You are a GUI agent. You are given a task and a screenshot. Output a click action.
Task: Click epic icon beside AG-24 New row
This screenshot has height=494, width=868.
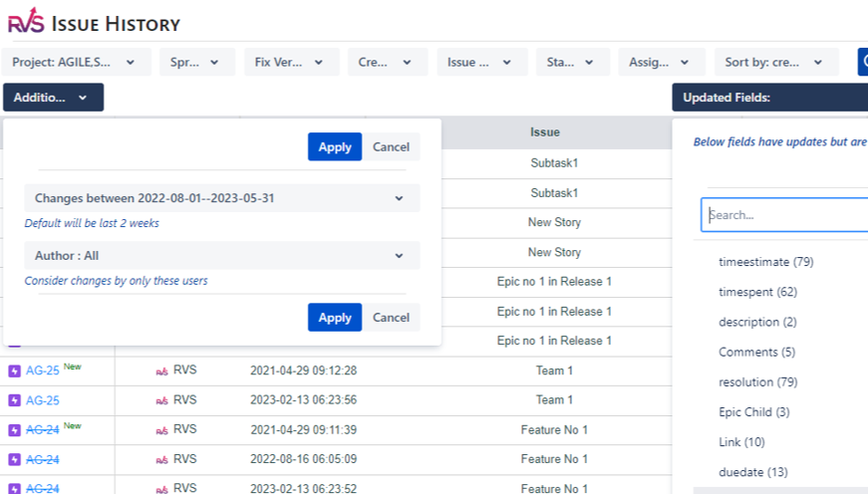coord(14,430)
